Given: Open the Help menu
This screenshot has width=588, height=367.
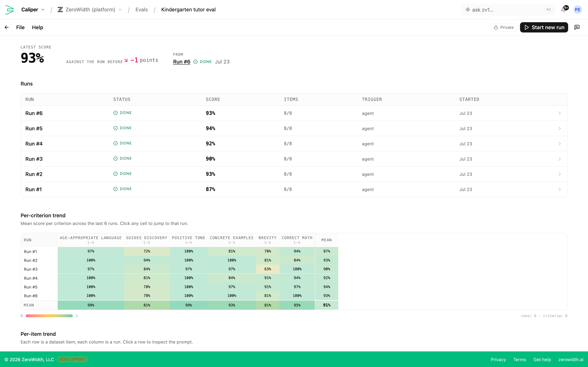Looking at the screenshot, I should 37,27.
